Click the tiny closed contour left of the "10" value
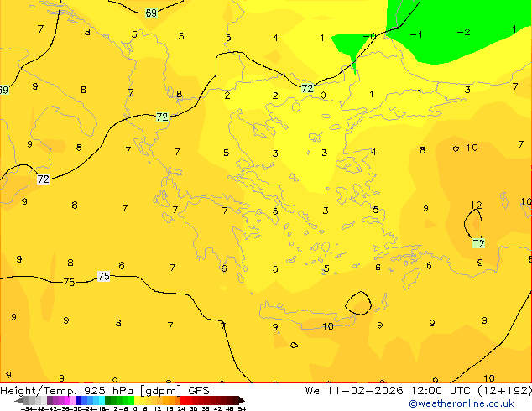Viewport: 532px width, 411px height. click(456, 148)
